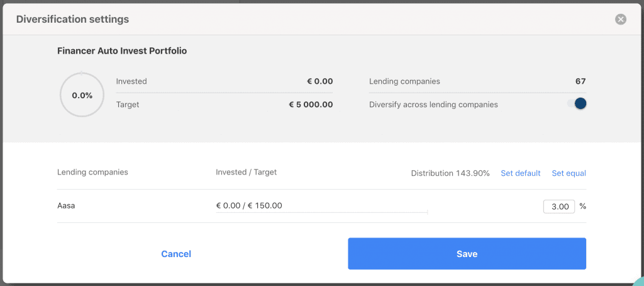
Task: Click the Aasa invested/target progress bar
Action: (321, 213)
